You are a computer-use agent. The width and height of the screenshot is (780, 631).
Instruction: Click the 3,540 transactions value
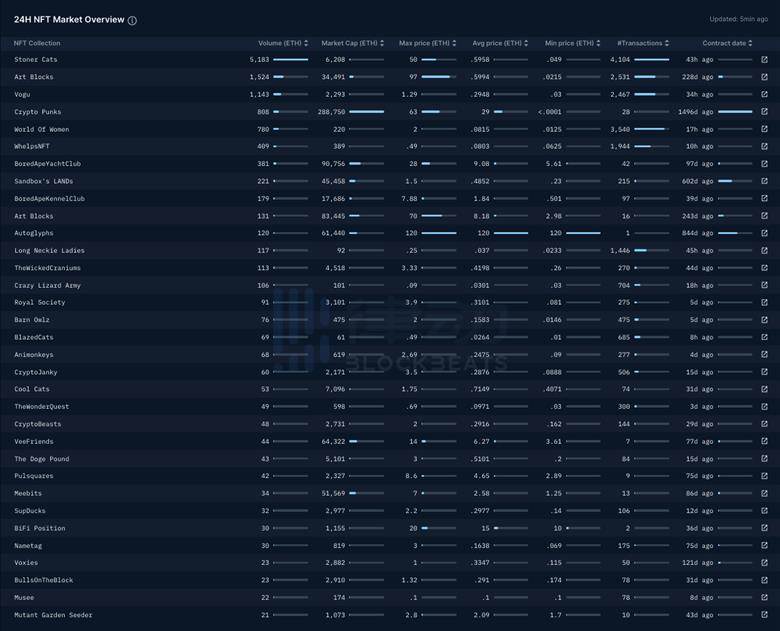point(620,129)
